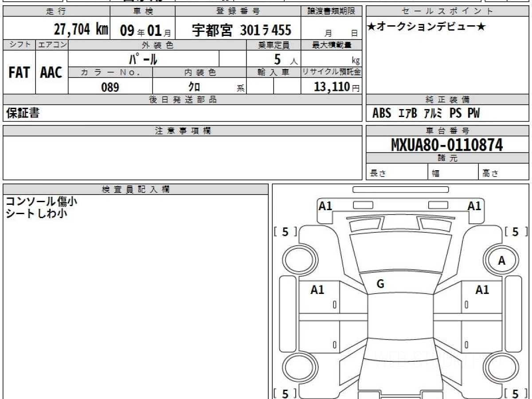
Task: Click the A1 mark on the left front door
Action: tap(317, 290)
